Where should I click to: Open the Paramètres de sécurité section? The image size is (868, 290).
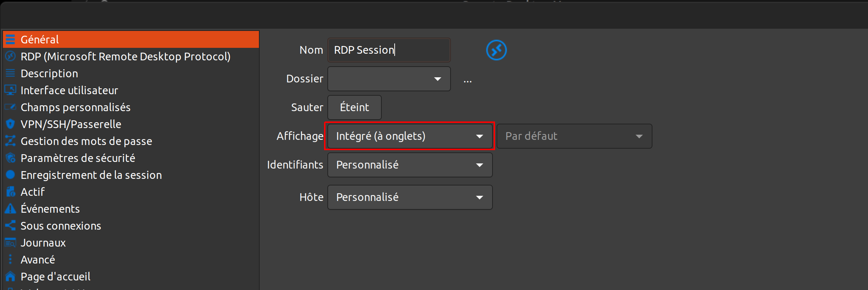pyautogui.click(x=78, y=158)
